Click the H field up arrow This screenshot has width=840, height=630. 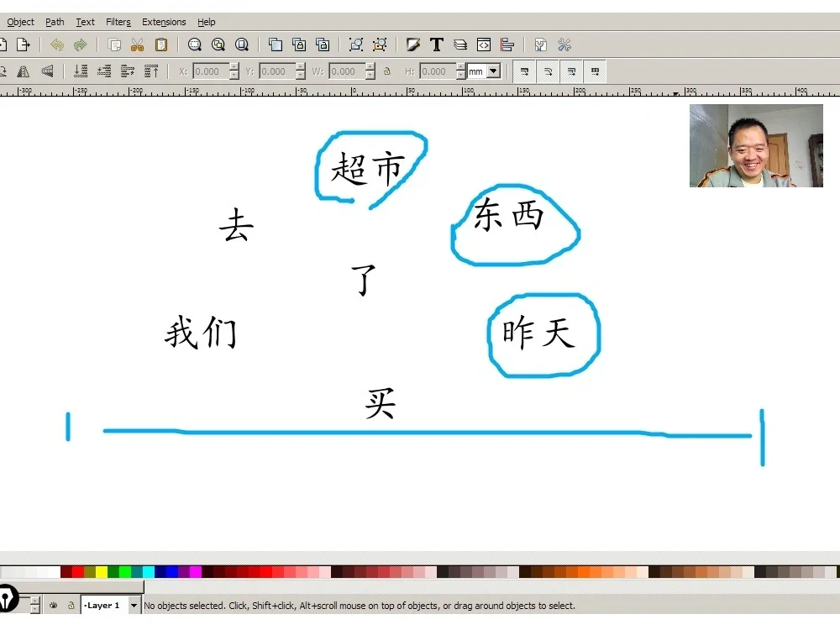point(460,67)
